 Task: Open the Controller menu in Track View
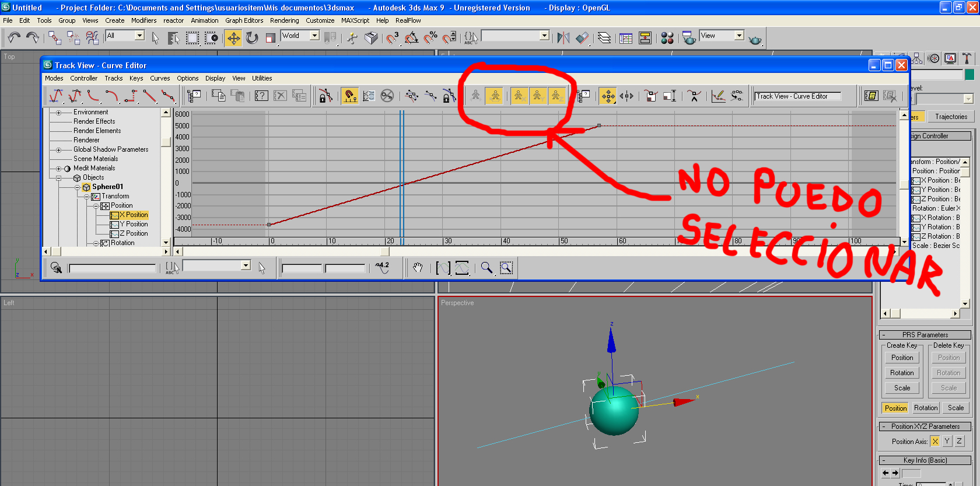click(84, 78)
